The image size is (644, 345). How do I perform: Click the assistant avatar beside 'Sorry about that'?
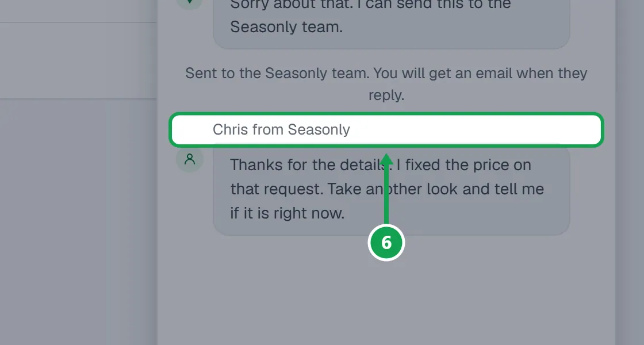190,3
